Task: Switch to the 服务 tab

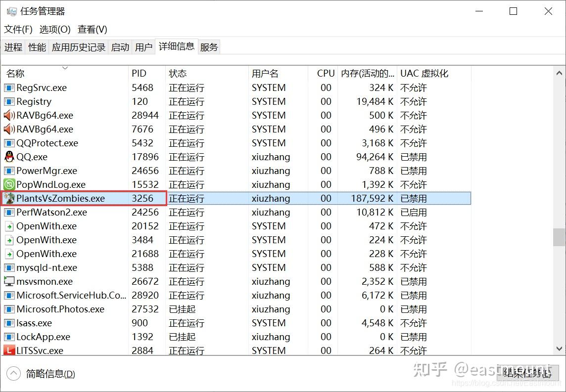Action: coord(209,46)
